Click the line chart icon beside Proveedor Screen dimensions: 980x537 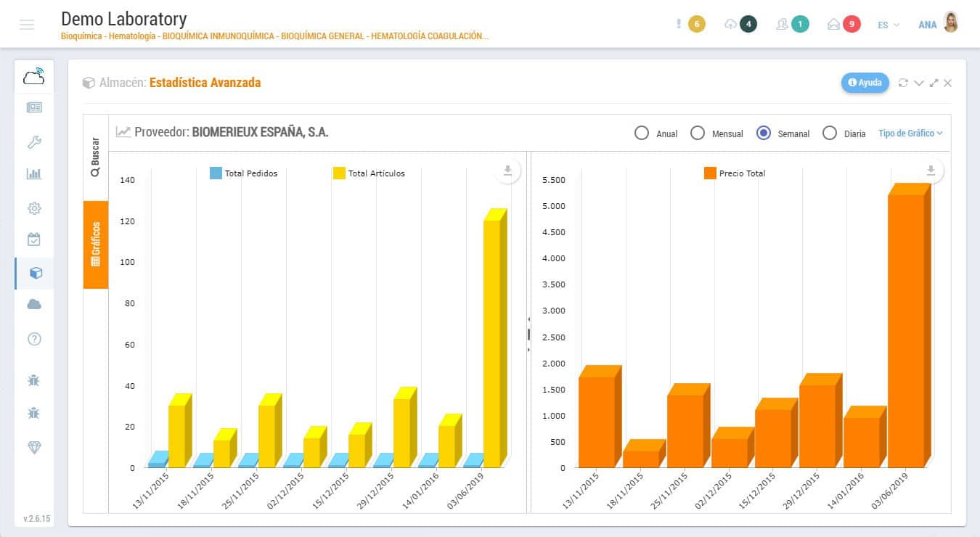pos(123,132)
